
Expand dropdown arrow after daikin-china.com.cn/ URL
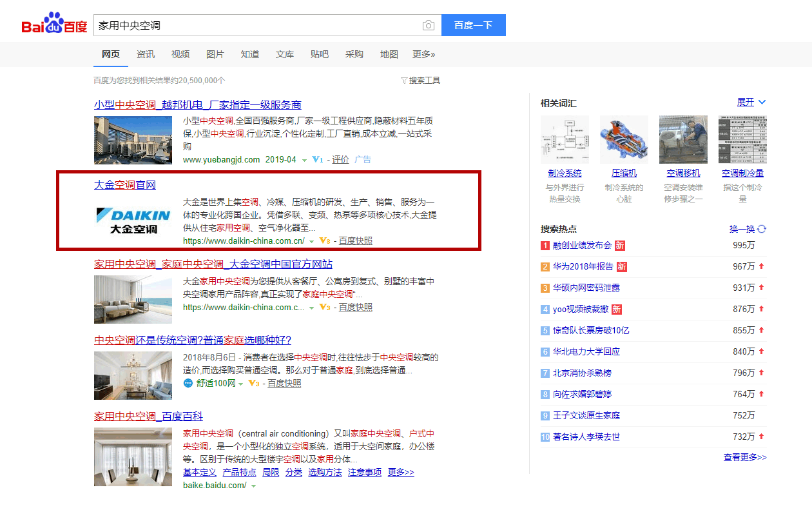pyautogui.click(x=312, y=241)
